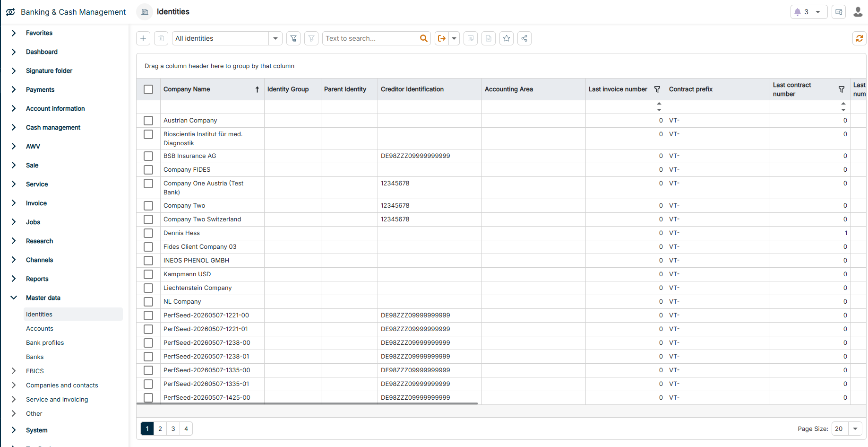Click the user profile avatar icon
This screenshot has width=868, height=447.
click(858, 12)
